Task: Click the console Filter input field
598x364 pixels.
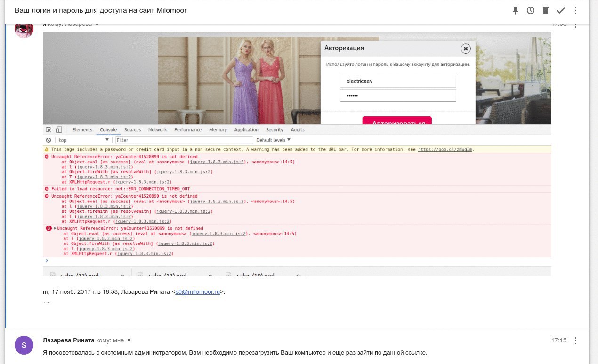Action: point(184,140)
